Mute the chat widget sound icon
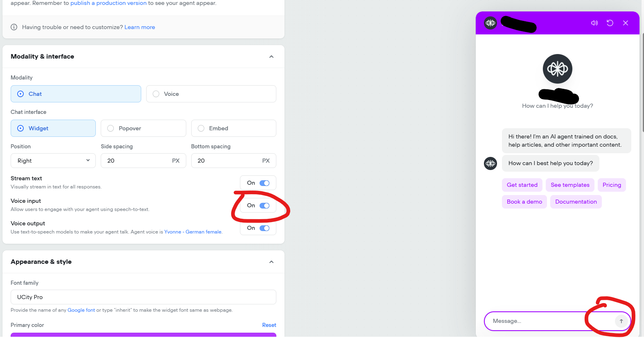644x338 pixels. coord(594,23)
